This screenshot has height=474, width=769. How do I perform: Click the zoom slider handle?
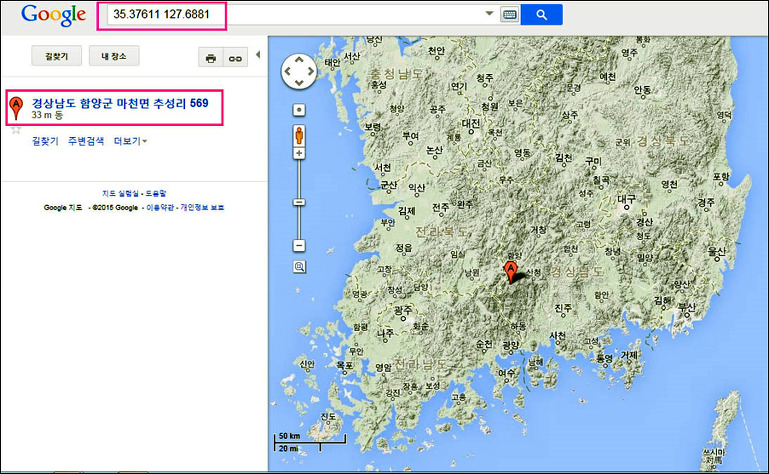coord(299,202)
